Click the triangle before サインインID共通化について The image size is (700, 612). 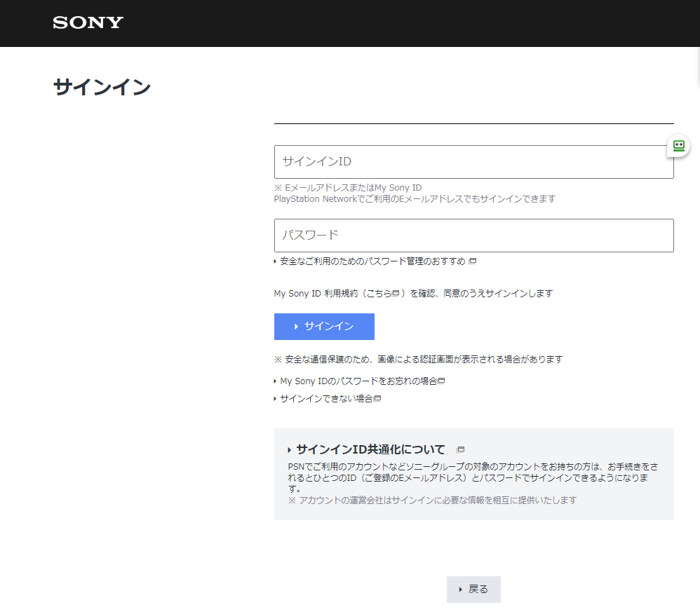click(x=289, y=450)
